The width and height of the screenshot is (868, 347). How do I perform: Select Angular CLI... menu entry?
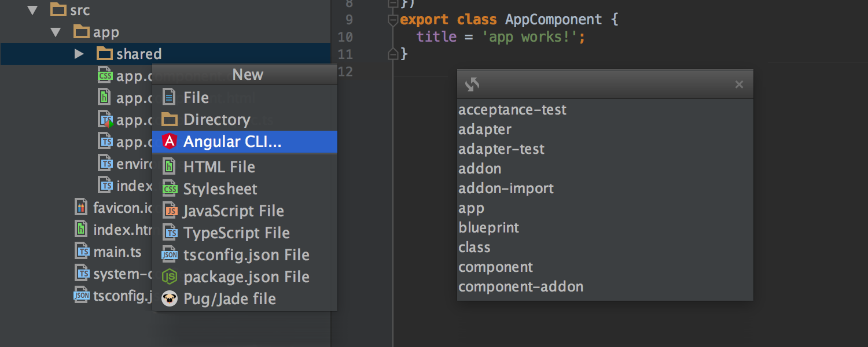(245, 142)
